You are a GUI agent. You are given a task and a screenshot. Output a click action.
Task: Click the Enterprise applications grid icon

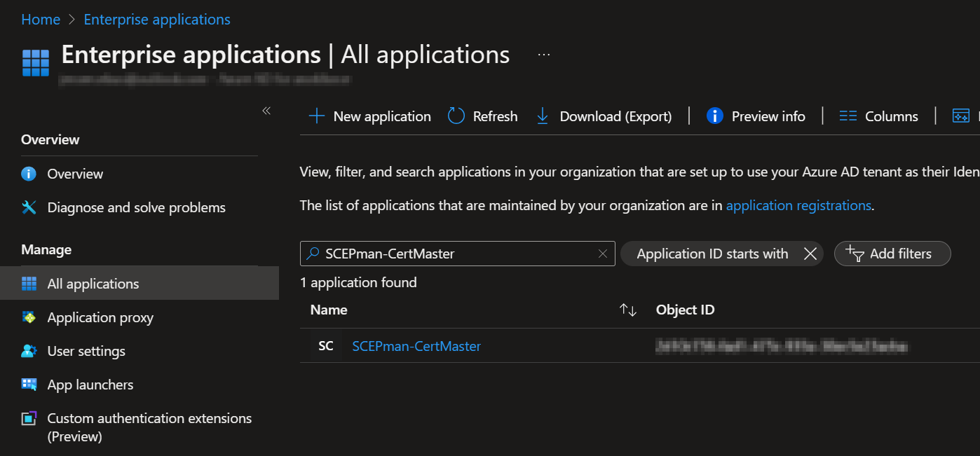click(36, 62)
